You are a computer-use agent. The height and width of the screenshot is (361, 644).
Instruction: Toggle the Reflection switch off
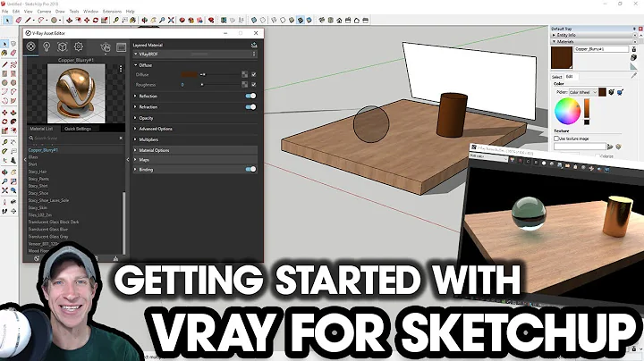pyautogui.click(x=250, y=96)
